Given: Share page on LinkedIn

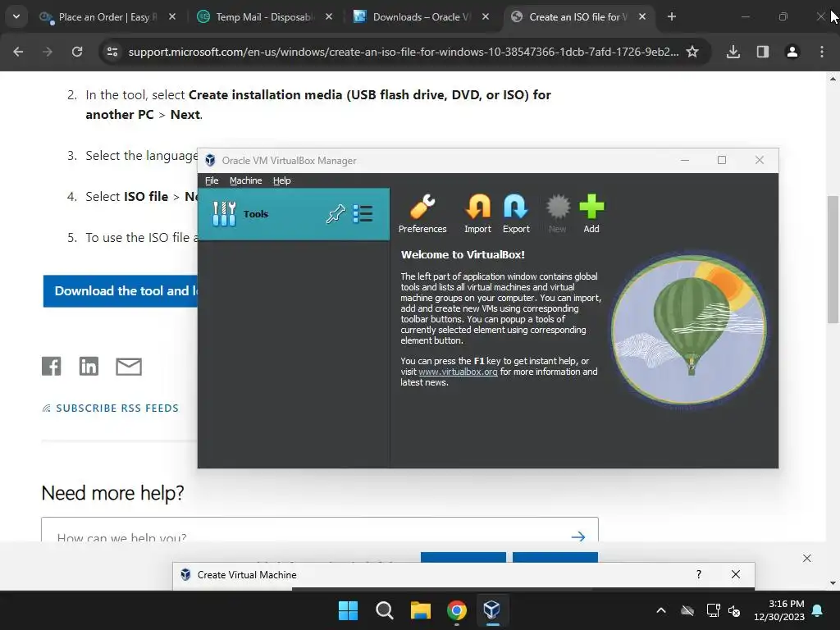Looking at the screenshot, I should coord(89,367).
